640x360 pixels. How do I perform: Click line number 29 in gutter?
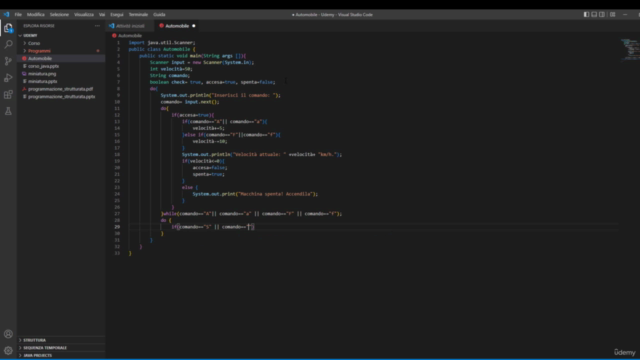coord(117,227)
